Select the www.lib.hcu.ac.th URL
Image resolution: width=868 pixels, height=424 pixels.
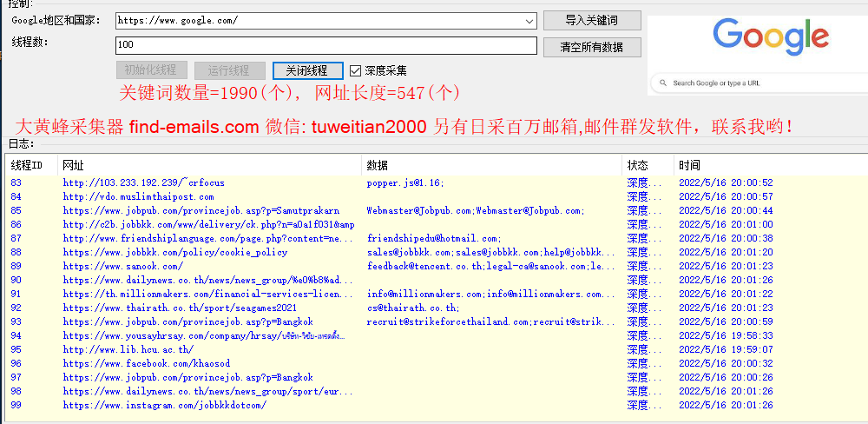point(128,349)
